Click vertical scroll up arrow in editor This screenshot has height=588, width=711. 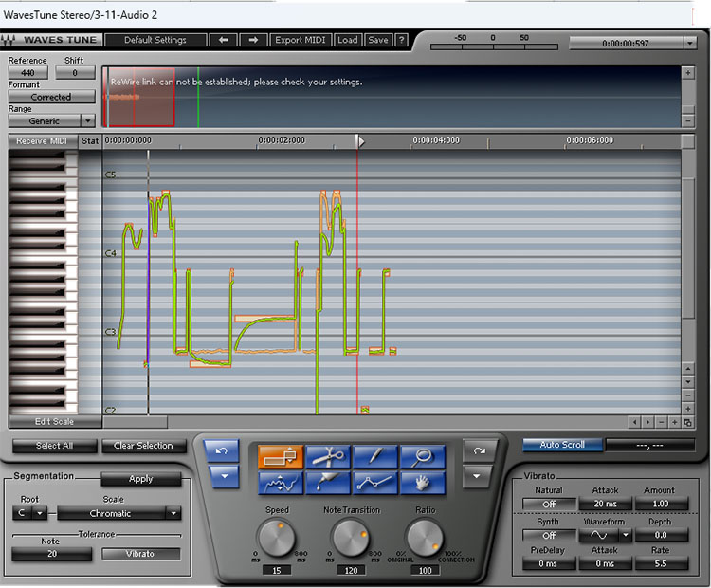(688, 368)
